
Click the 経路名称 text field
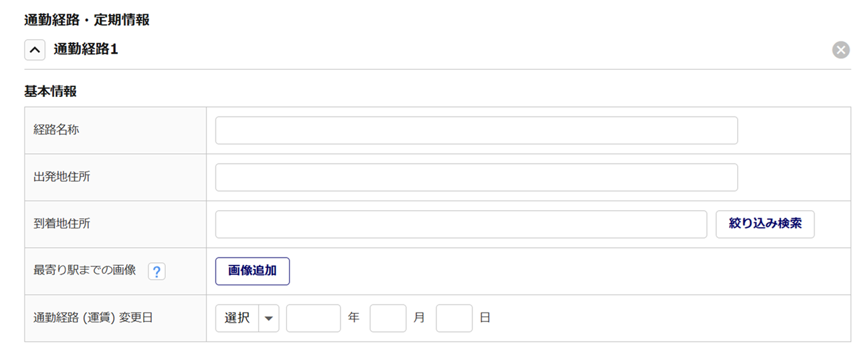[476, 130]
